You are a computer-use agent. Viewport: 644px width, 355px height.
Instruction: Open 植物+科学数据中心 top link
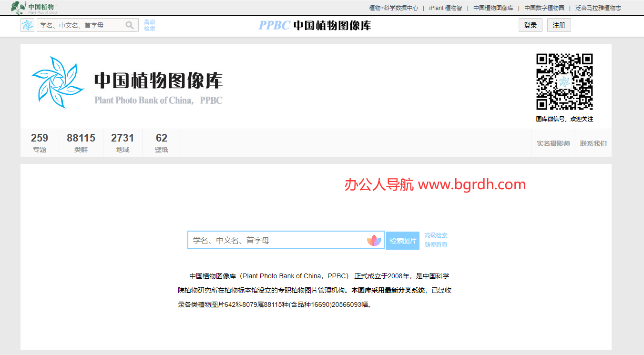(394, 8)
